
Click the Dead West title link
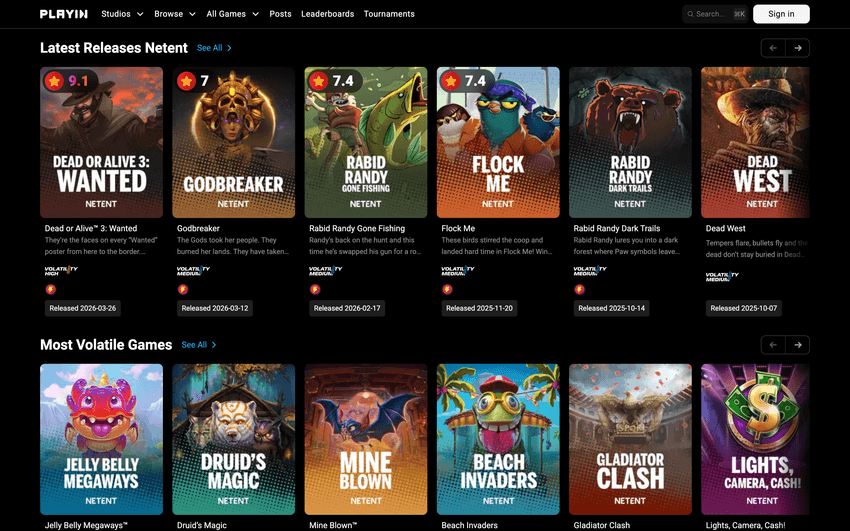[x=725, y=229]
